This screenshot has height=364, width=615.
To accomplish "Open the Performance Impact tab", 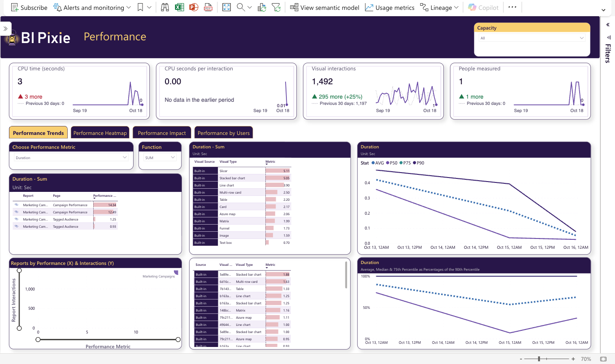I will coord(162,133).
